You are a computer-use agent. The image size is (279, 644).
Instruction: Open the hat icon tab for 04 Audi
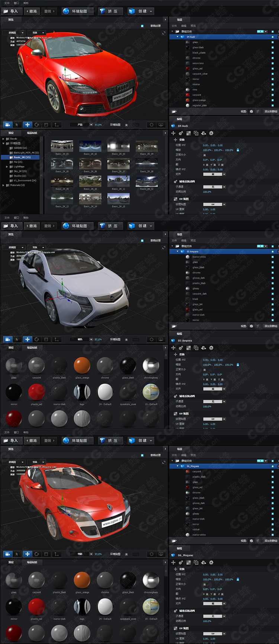[x=203, y=133]
